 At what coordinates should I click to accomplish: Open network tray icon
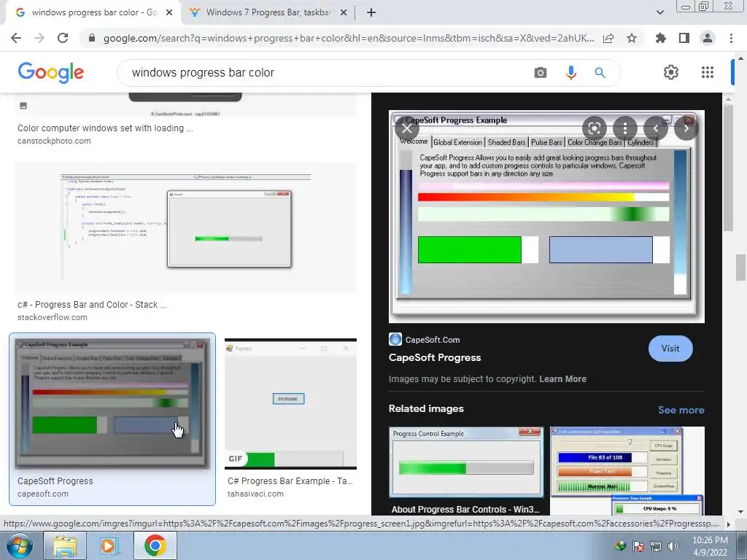coord(656,545)
